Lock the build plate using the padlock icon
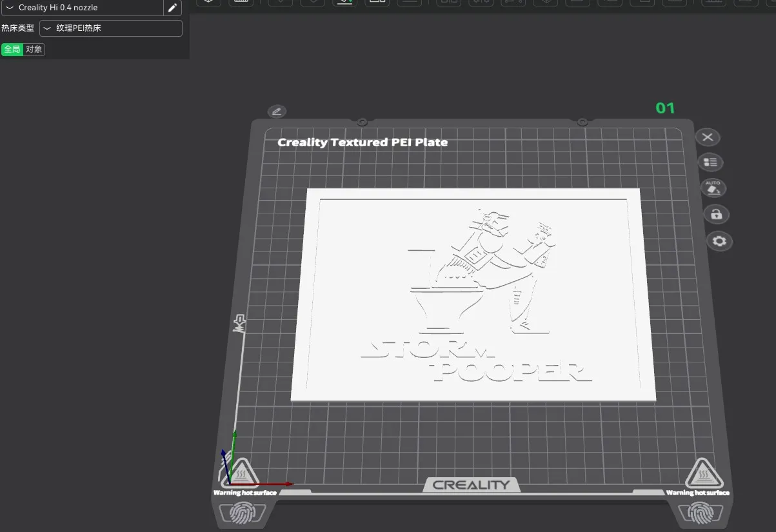Viewport: 776px width, 532px height. point(716,213)
